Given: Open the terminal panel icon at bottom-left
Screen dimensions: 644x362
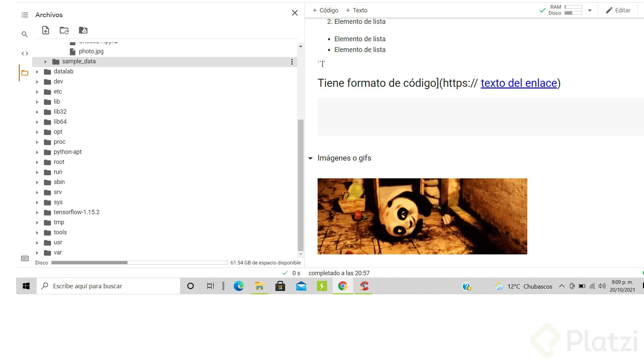Looking at the screenshot, I should point(24,258).
